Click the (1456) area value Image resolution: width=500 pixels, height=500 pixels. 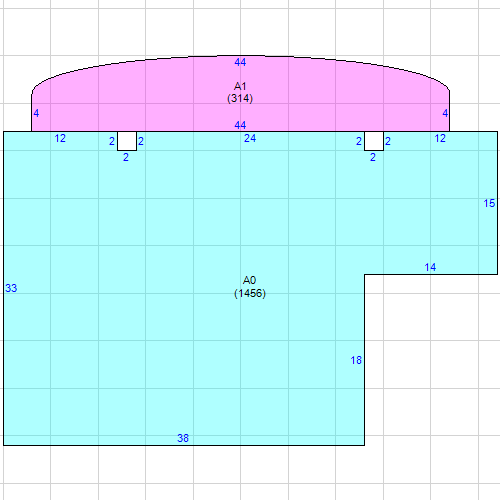250,293
